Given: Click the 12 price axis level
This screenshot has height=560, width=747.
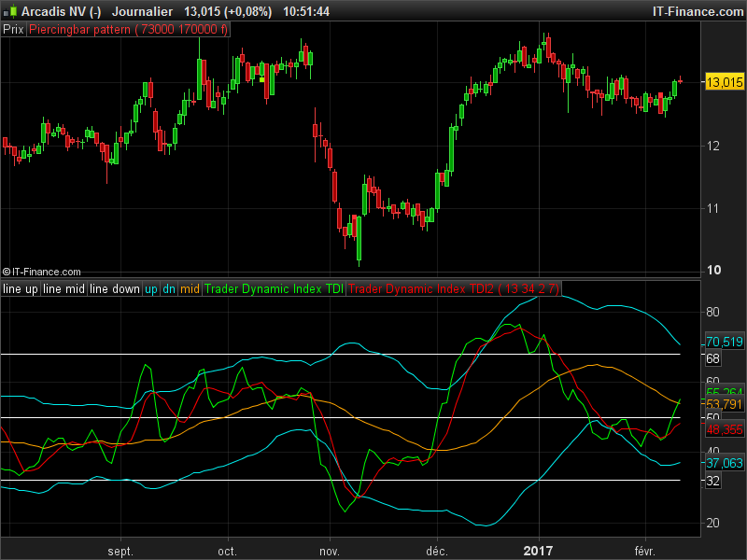Looking at the screenshot, I should point(713,146).
